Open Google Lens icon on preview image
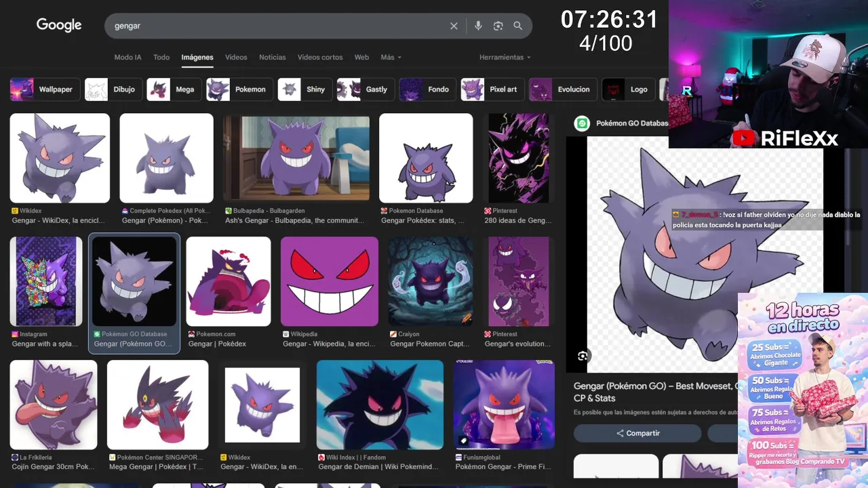 pos(583,356)
